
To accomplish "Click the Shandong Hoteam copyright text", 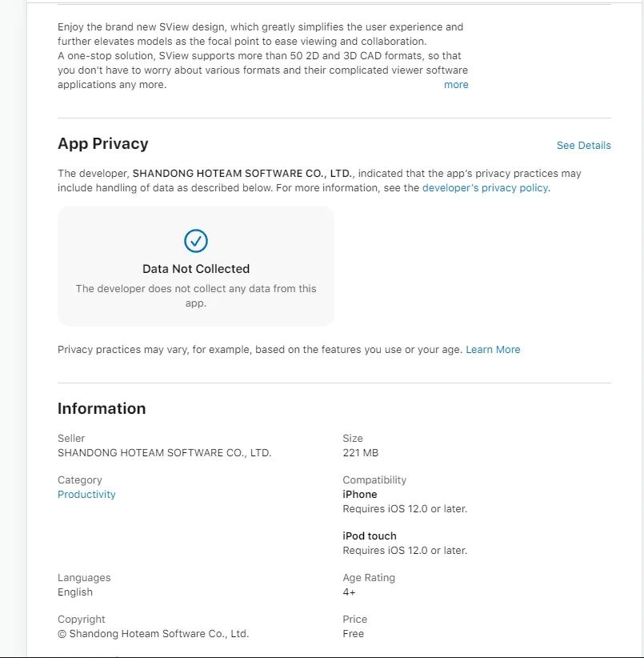I will tap(153, 634).
